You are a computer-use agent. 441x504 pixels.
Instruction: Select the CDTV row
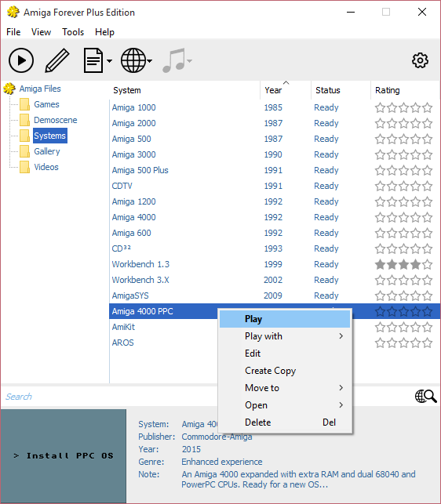coord(275,186)
